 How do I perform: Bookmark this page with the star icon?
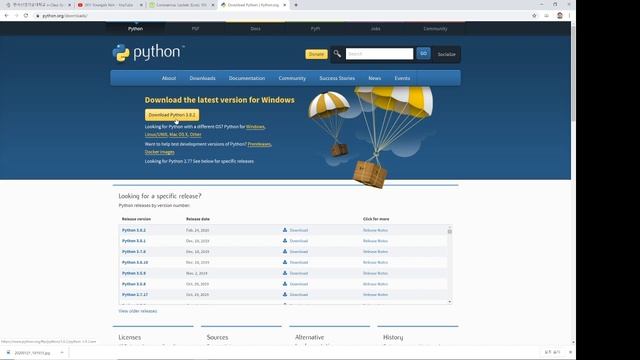pos(534,16)
